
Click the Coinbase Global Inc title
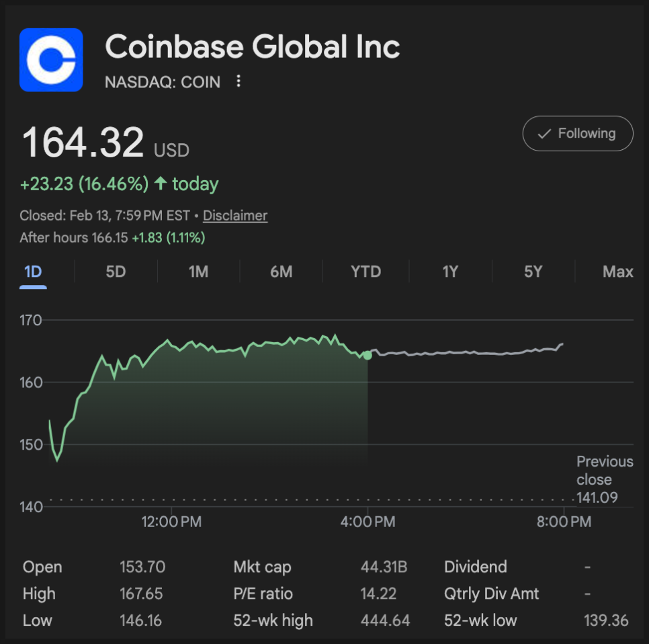click(252, 46)
